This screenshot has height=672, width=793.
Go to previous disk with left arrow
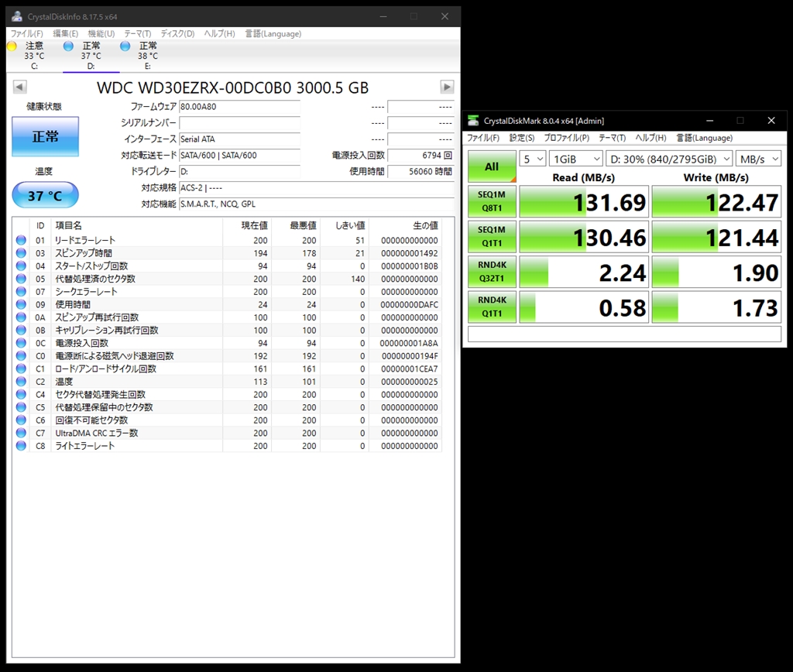[19, 87]
